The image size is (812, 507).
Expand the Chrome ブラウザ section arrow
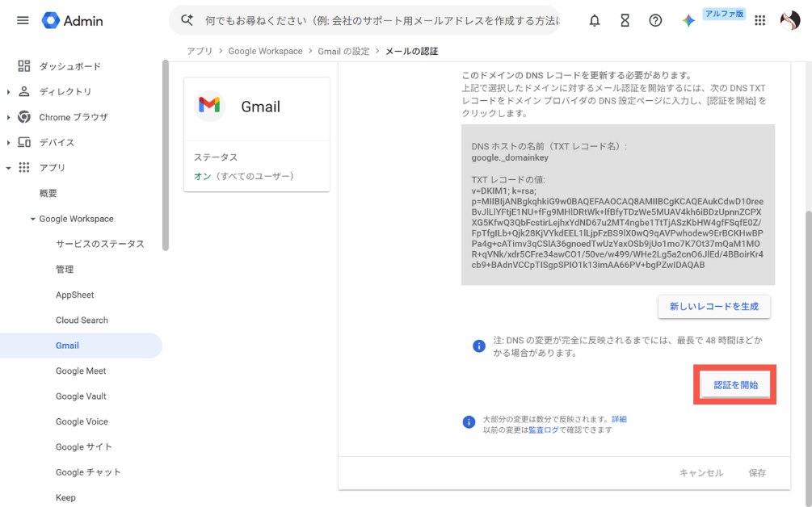(x=8, y=117)
